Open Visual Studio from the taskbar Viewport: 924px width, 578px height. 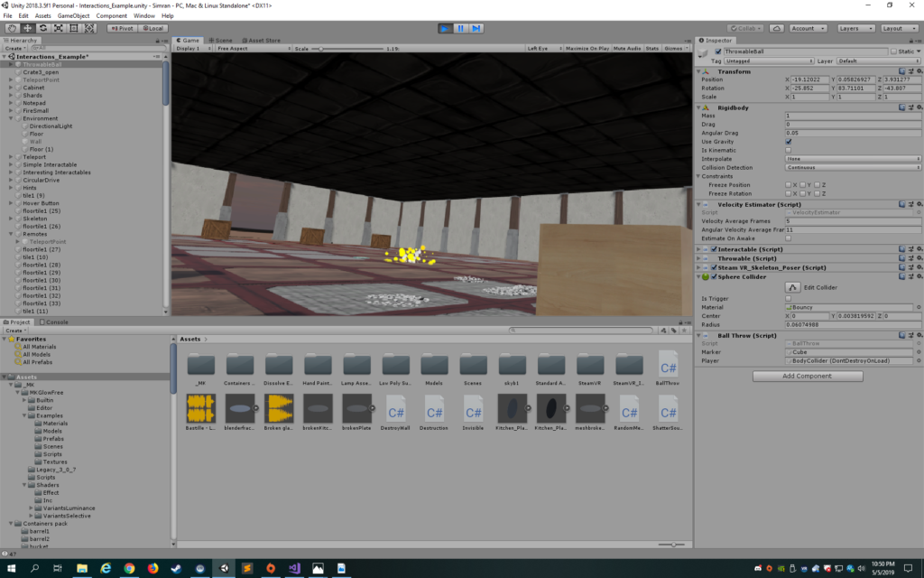[x=294, y=569]
